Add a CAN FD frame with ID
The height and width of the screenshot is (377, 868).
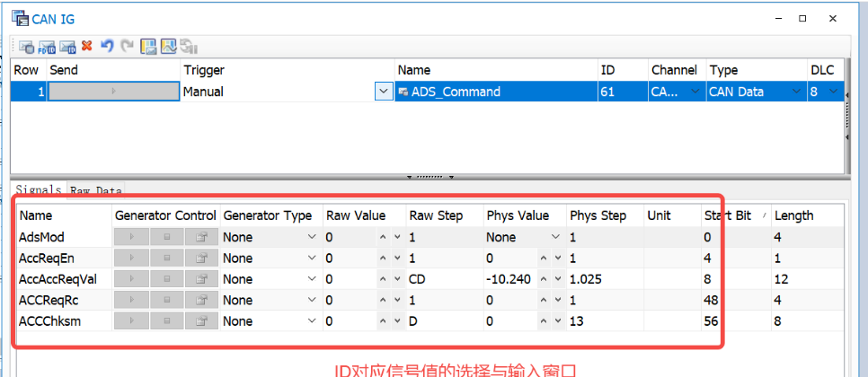click(x=47, y=47)
